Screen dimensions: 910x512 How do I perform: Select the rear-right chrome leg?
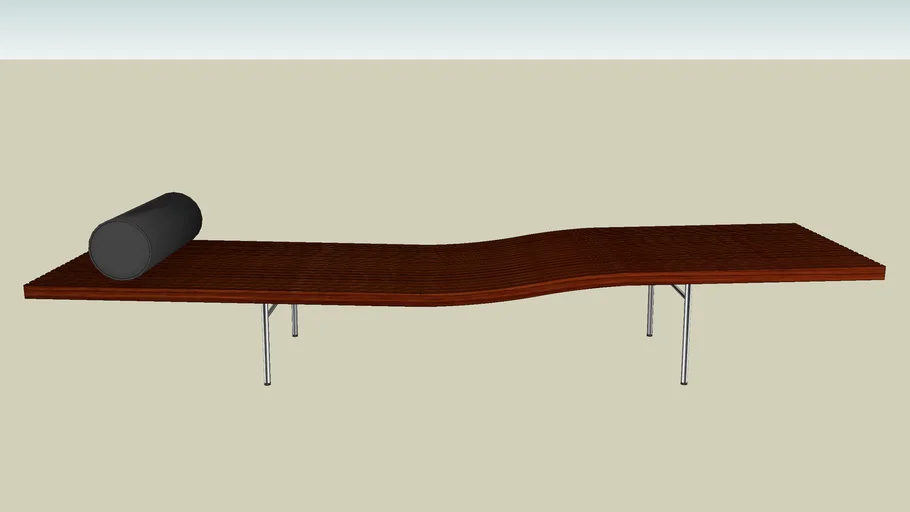650,311
